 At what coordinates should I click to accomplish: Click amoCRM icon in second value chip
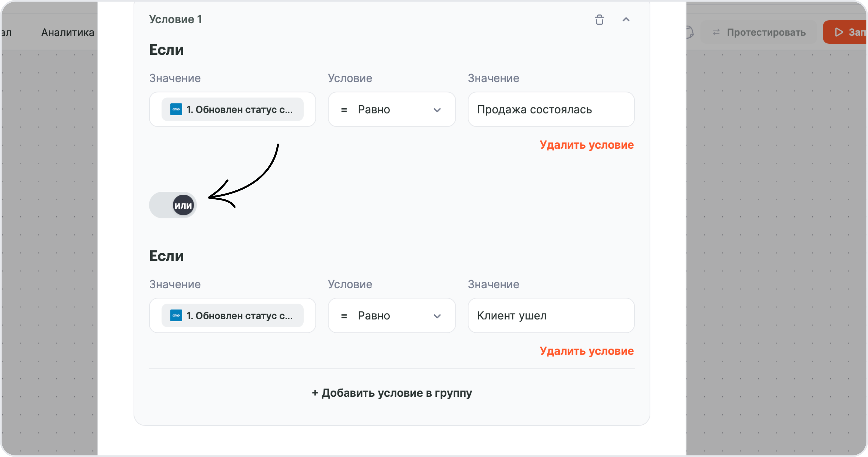176,316
